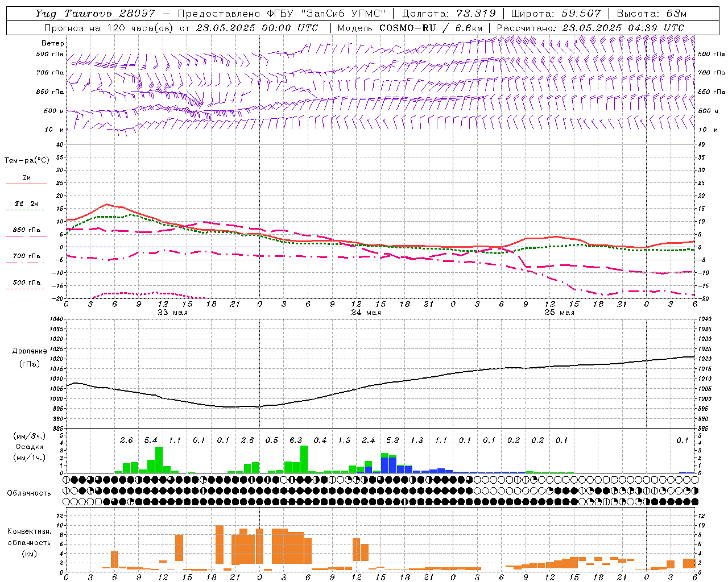The height and width of the screenshot is (582, 728).
Task: Click the model label "COSMO-RU / 6.6км"
Action: [x=432, y=28]
